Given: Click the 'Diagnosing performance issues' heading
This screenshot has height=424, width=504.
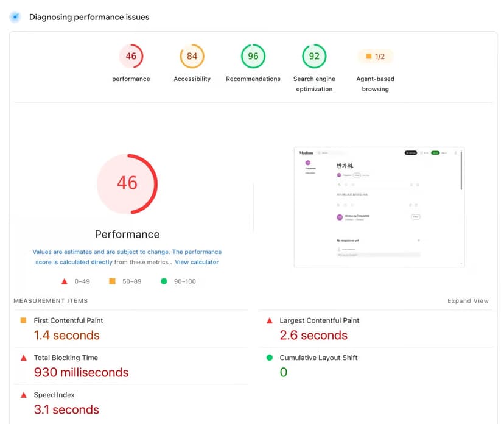Looking at the screenshot, I should tap(89, 17).
